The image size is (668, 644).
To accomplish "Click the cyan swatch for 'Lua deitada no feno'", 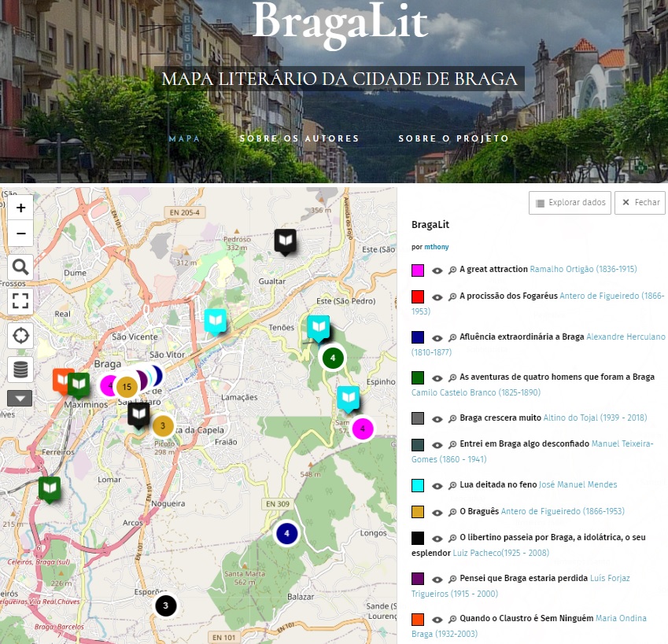I will tap(418, 485).
